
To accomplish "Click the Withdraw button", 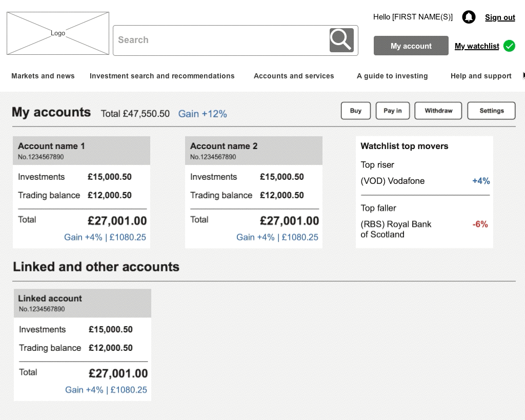I will point(438,111).
